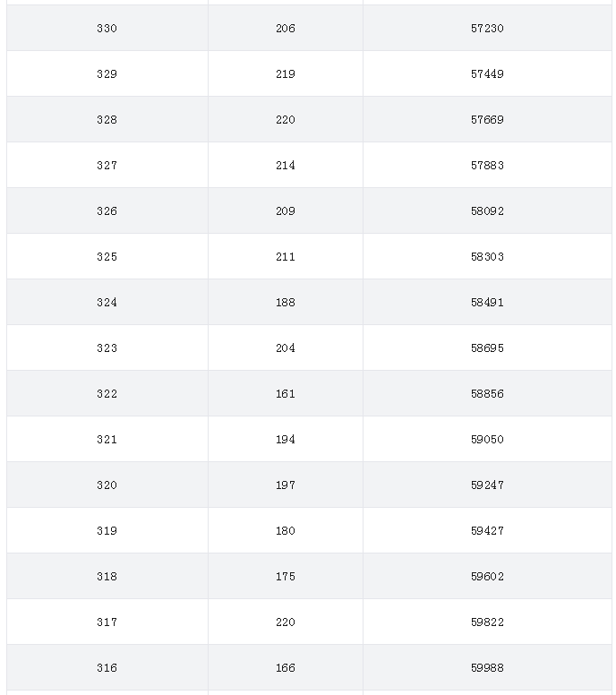Click the cell showing score 330

click(107, 29)
